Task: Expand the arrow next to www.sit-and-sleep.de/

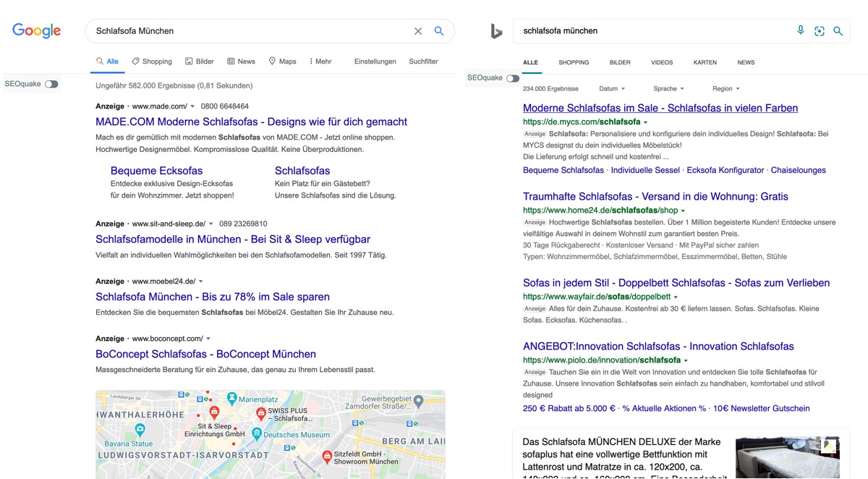Action: tap(210, 224)
